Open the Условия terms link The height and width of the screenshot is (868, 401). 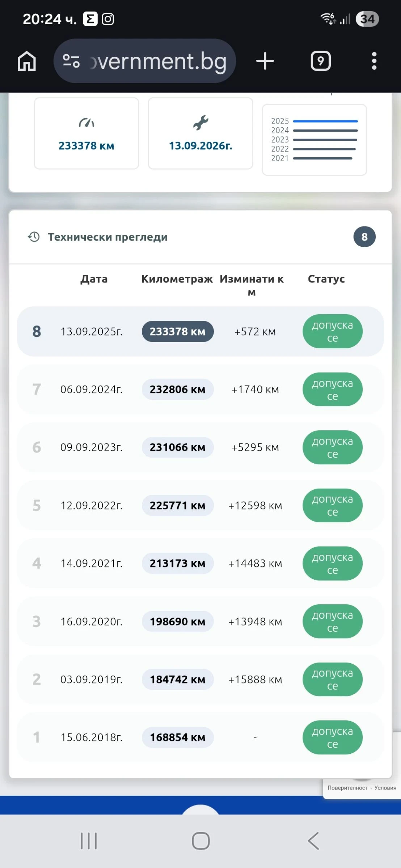[385, 788]
